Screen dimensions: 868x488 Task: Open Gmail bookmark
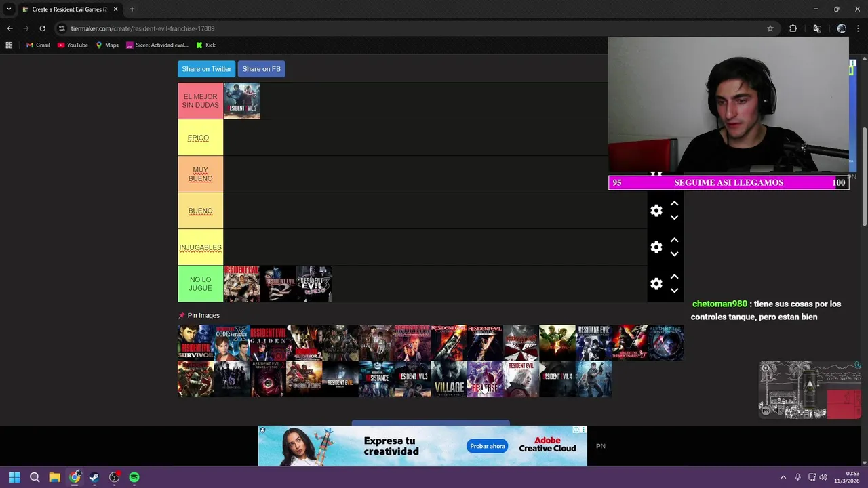point(37,45)
